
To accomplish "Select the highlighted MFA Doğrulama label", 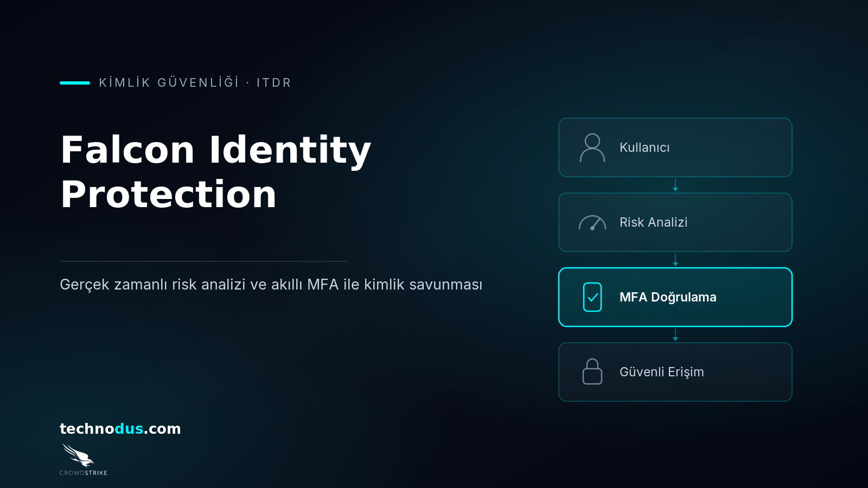I will coord(668,297).
